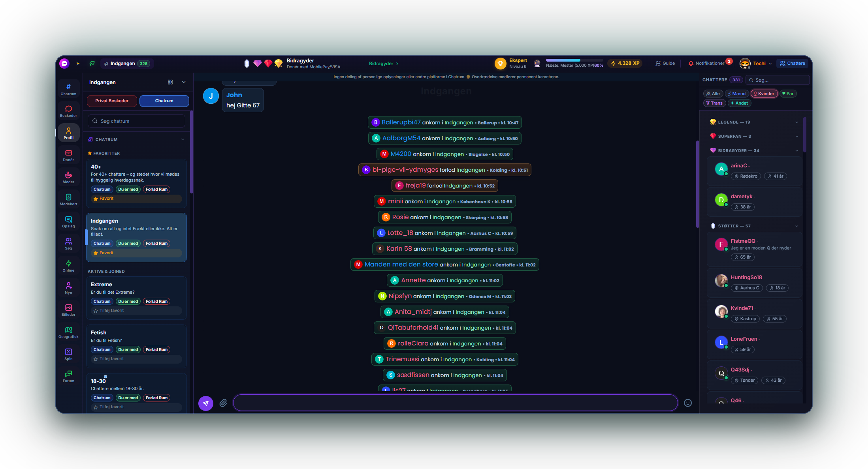
Task: Collapse the Chatrum section chevron
Action: (183, 139)
